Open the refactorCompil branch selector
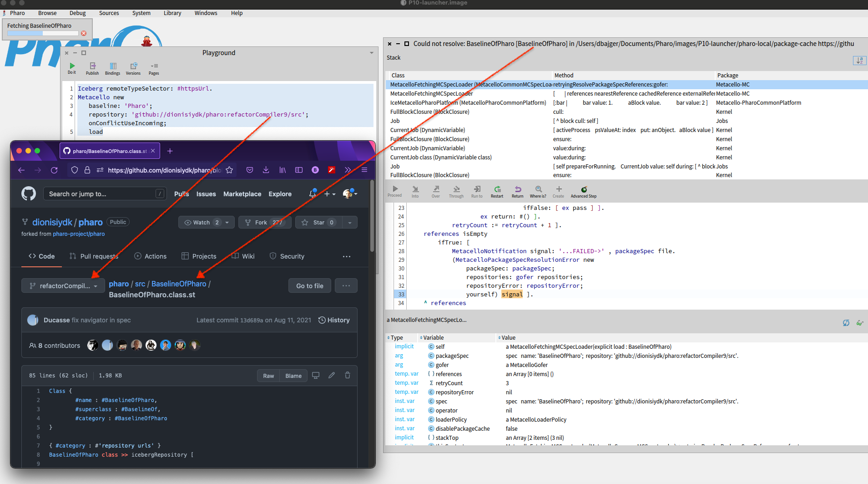This screenshot has height=484, width=868. click(x=63, y=285)
